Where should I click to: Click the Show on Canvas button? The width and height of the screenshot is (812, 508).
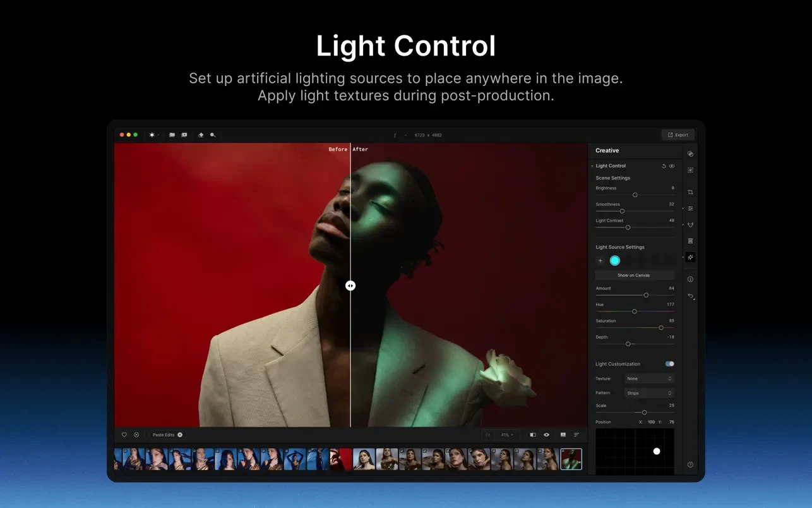pyautogui.click(x=634, y=275)
